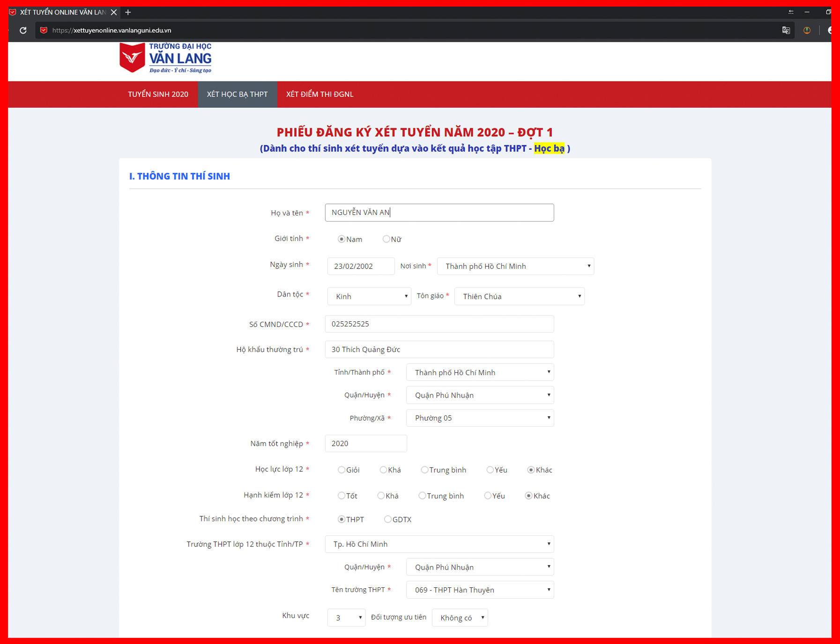Choose Khá for Hạnh kiểm lớp 12

click(381, 496)
